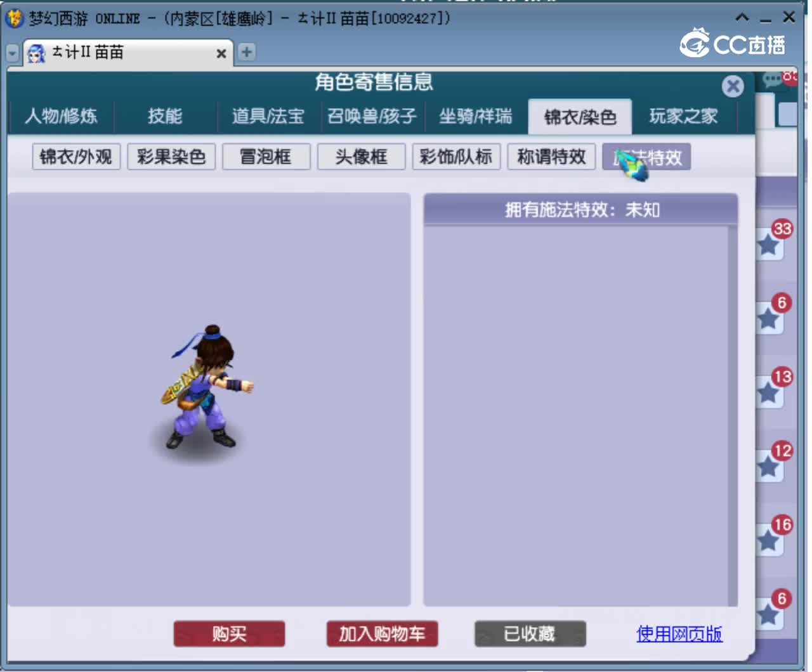Close the 苗苗 game tab
The image size is (812, 672).
point(221,53)
